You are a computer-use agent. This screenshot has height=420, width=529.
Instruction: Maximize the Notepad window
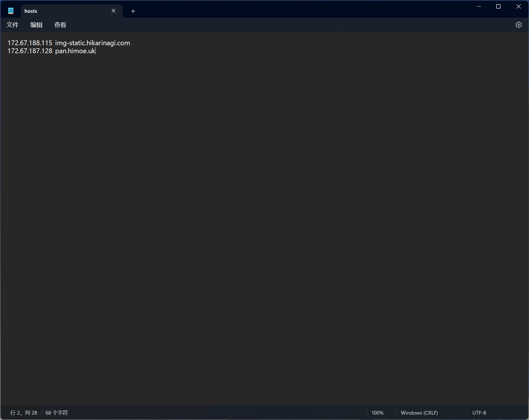click(x=498, y=7)
